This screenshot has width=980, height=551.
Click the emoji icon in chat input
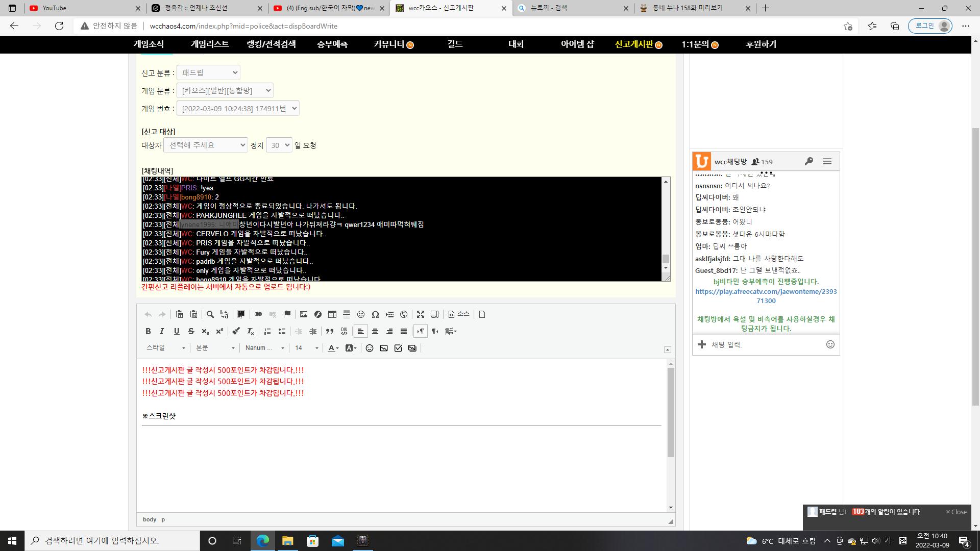(830, 344)
